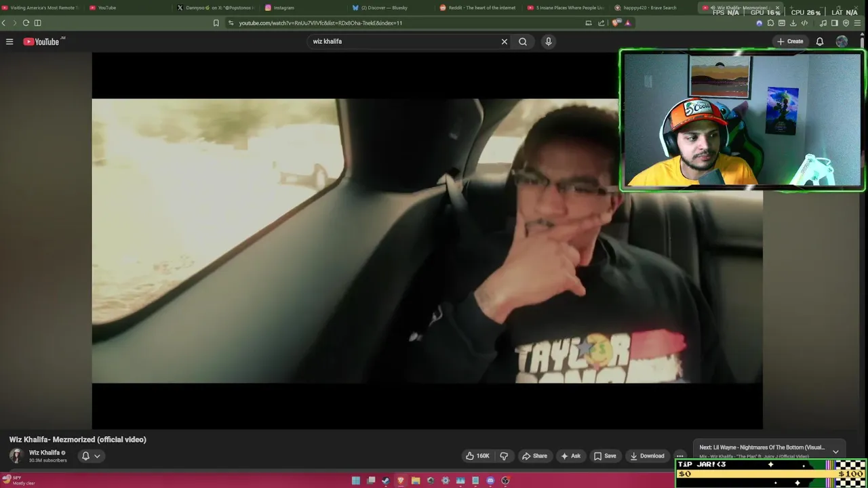Open the developer code brackets extension icon

(x=804, y=23)
